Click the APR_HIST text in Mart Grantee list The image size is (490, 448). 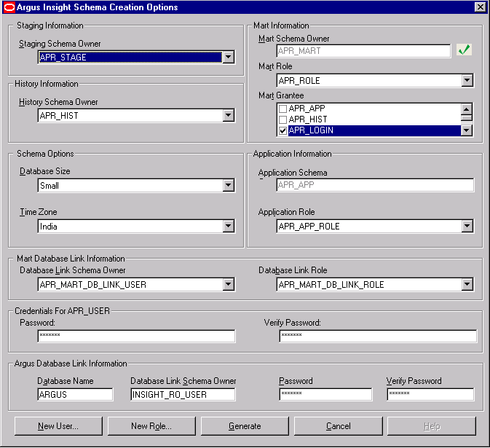pyautogui.click(x=308, y=119)
